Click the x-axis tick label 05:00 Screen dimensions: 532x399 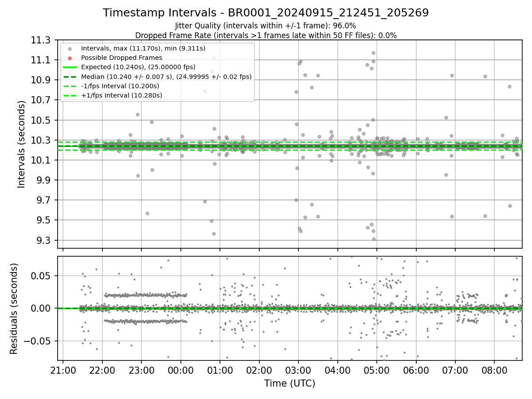pyautogui.click(x=377, y=370)
